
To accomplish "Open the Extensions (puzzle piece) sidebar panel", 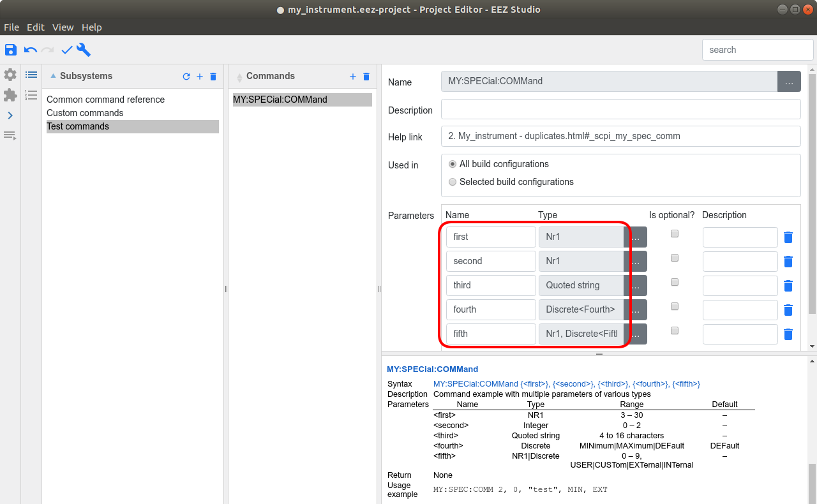I will coord(10,95).
